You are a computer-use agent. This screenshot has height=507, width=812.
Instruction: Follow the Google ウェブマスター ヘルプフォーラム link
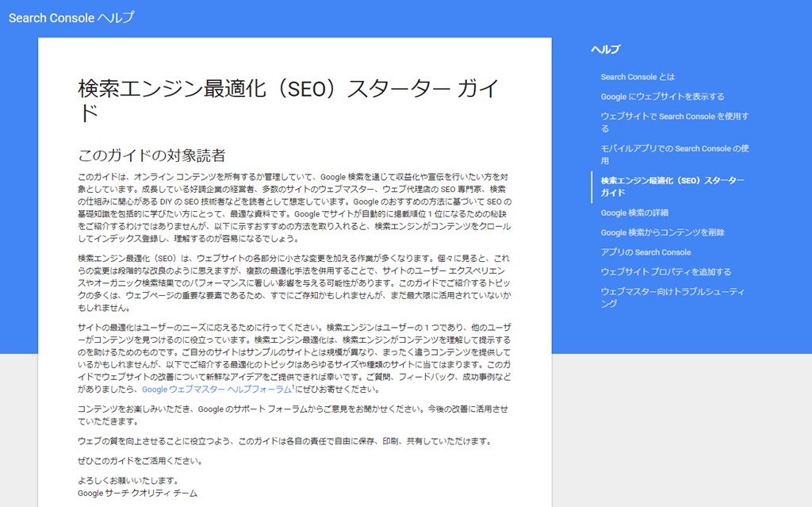216,390
